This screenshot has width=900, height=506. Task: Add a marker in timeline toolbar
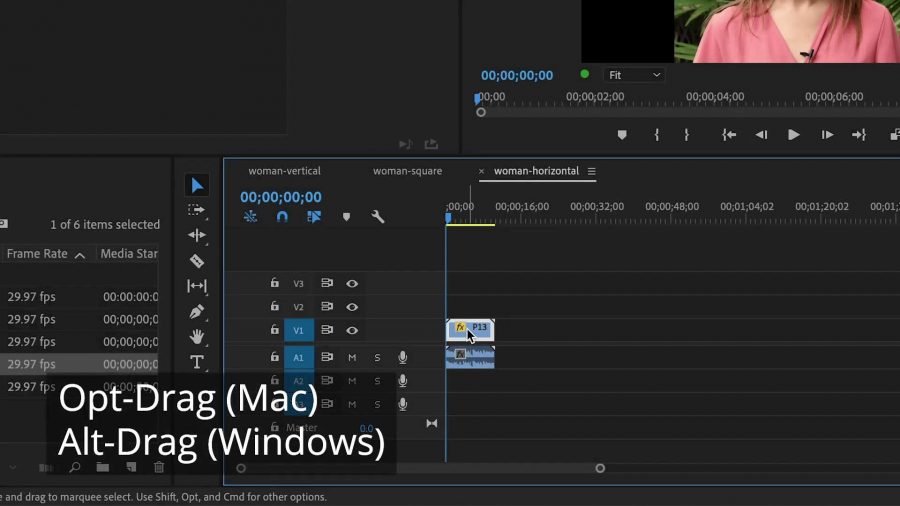click(x=346, y=217)
